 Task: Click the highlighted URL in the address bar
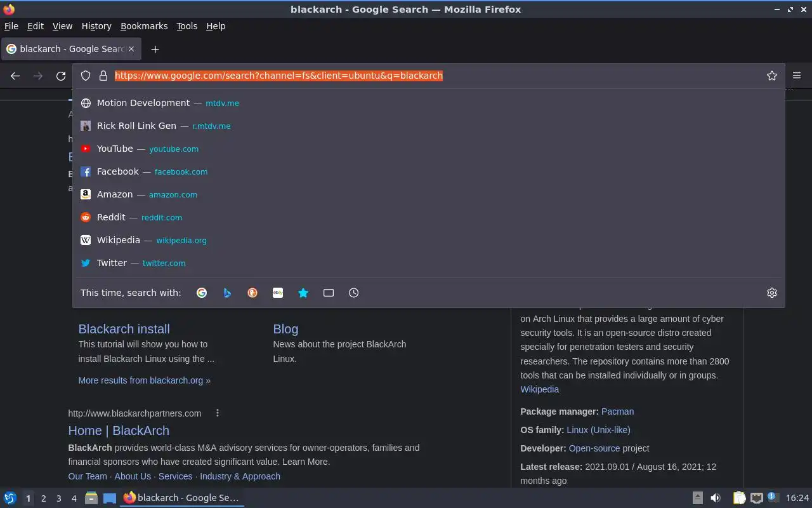278,76
